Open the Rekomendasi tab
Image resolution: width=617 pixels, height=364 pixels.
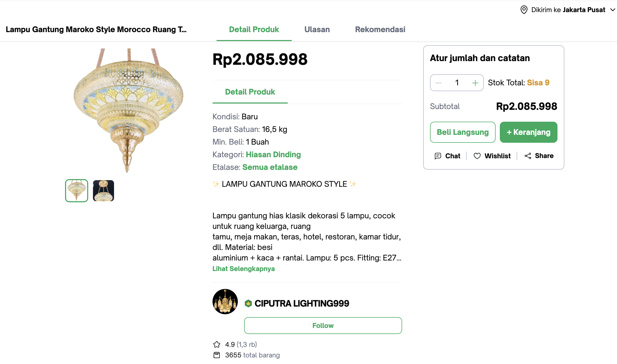[x=380, y=29]
